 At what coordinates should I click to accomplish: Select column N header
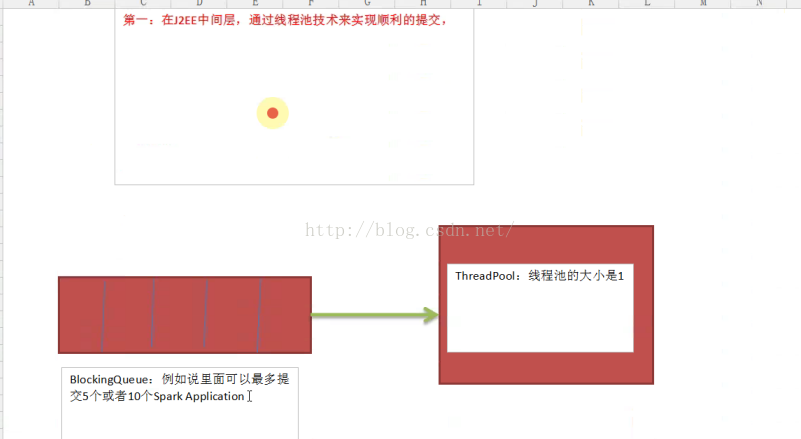pyautogui.click(x=759, y=4)
